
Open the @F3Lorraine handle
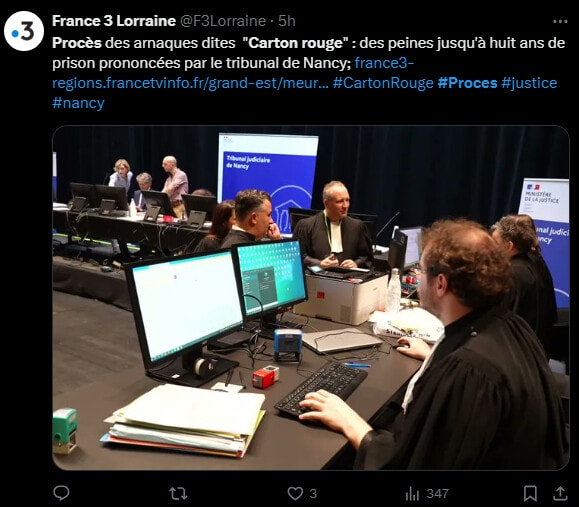pyautogui.click(x=223, y=21)
